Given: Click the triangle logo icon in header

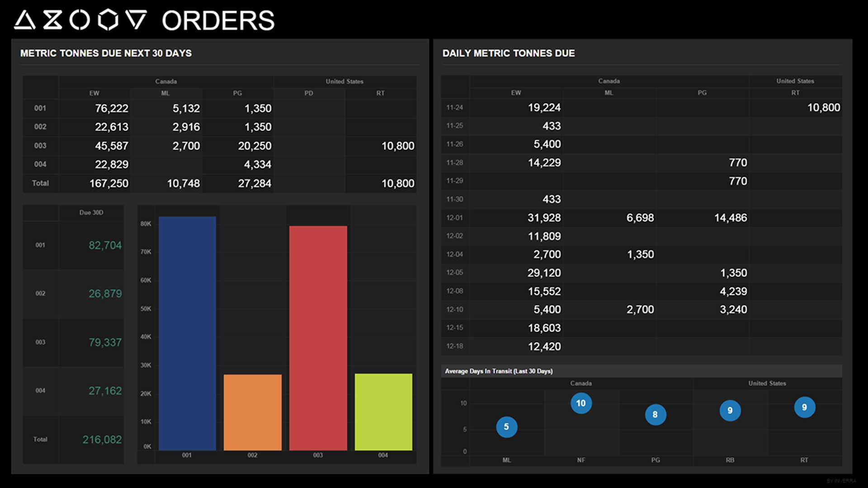Looking at the screenshot, I should point(24,20).
